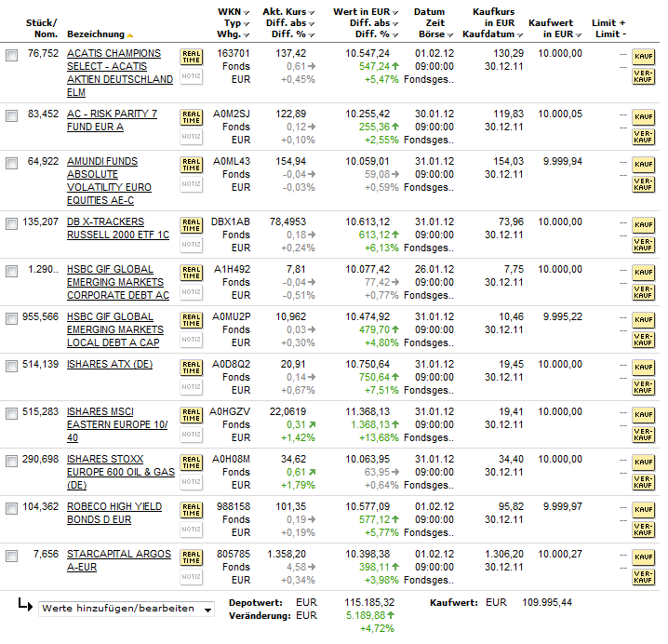This screenshot has height=644, width=668.
Task: Click Verkauf for AMUNDI FUNDS ABSOLUTE VOLATILITY
Action: (643, 184)
